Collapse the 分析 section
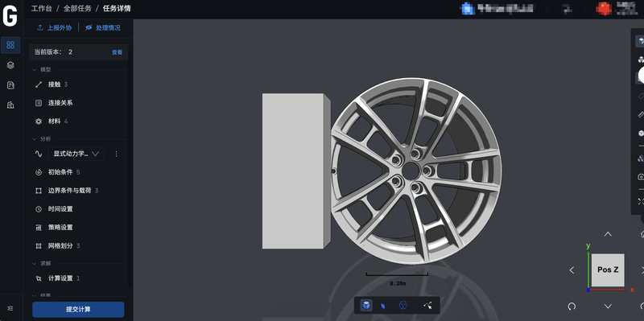644x321 pixels. click(x=34, y=138)
